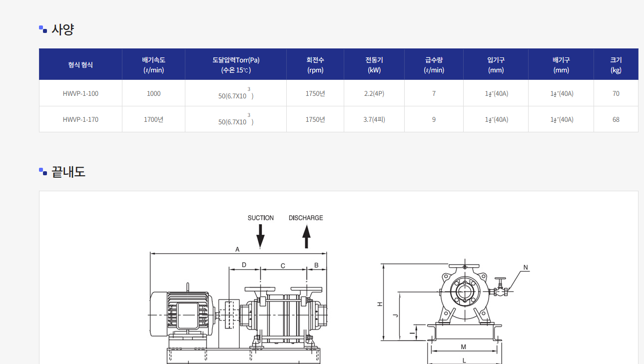Click the bullet icon beside 사양 heading
Image resolution: width=644 pixels, height=364 pixels.
43,29
